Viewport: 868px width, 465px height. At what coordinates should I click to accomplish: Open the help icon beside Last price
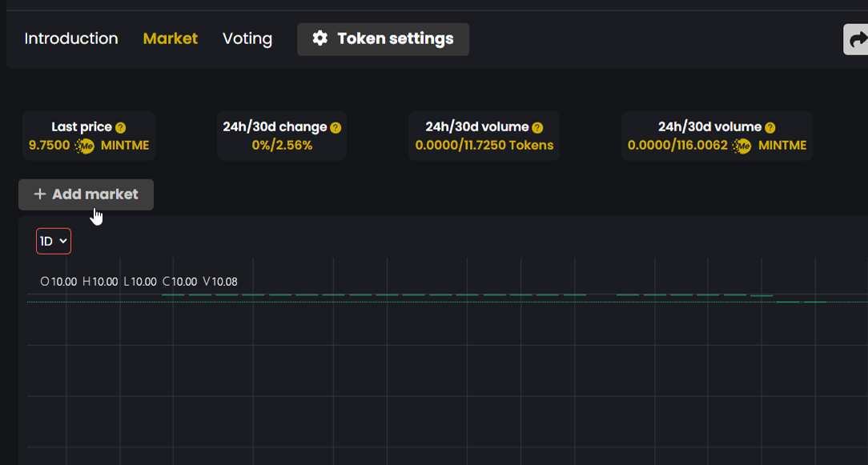click(x=120, y=126)
